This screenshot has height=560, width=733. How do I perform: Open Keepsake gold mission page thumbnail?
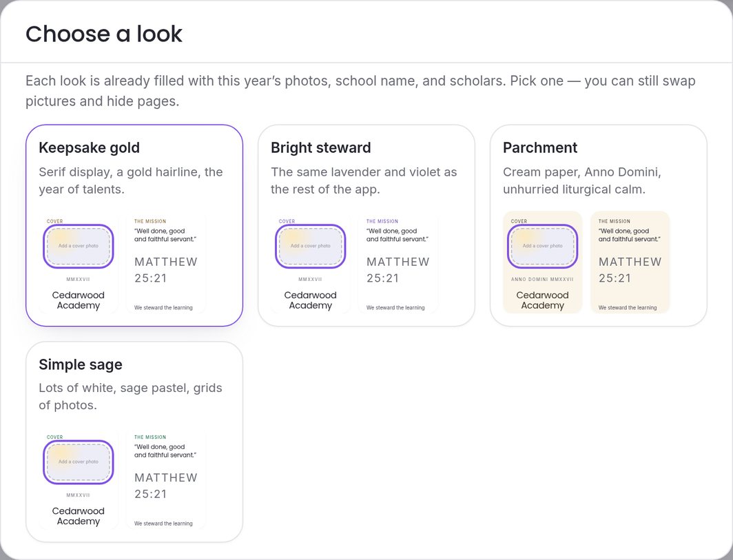pos(166,262)
